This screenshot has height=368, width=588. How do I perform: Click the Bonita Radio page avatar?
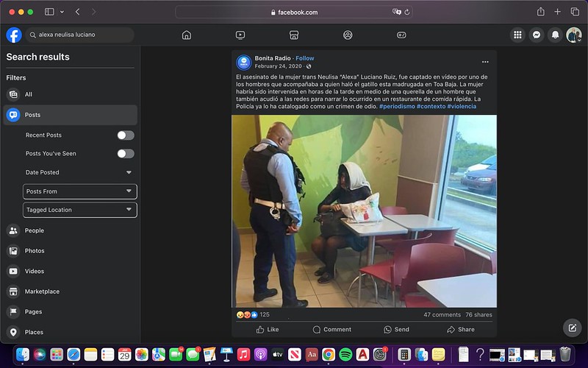point(244,63)
